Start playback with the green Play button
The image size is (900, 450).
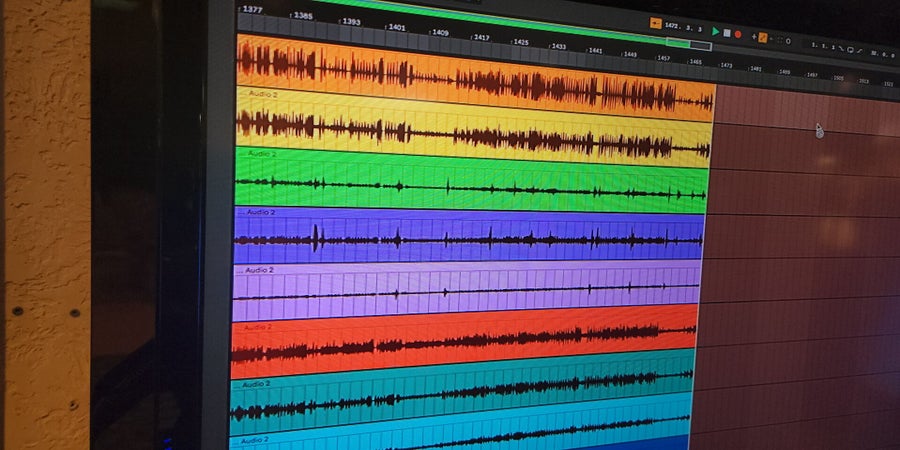[716, 32]
